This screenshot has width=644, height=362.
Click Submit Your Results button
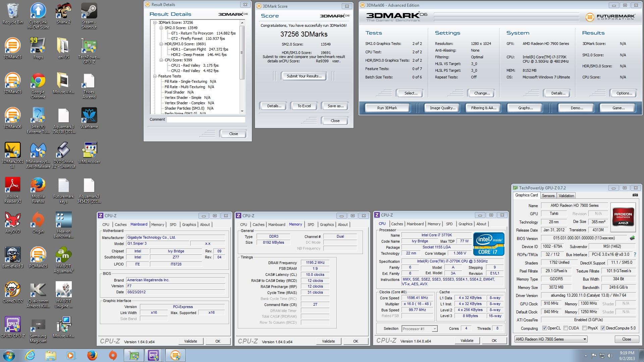(x=304, y=76)
